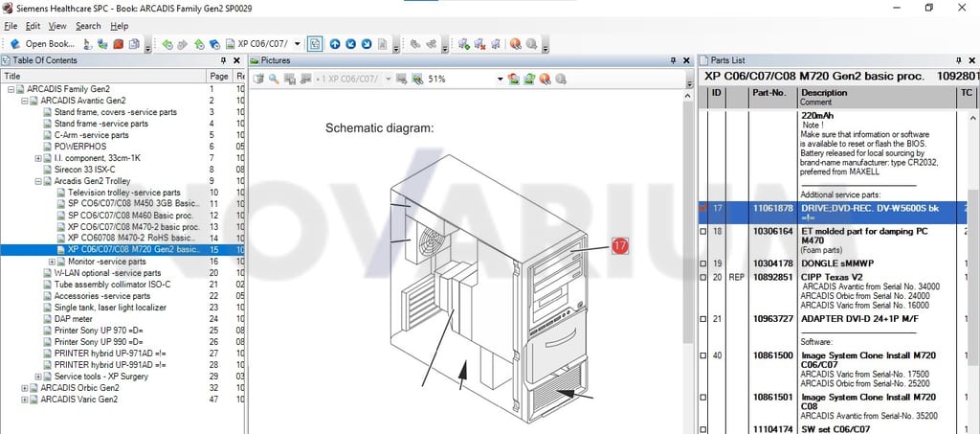This screenshot has width=980, height=434.
Task: Select Printer Sony UP 970 =D=
Action: click(100, 331)
